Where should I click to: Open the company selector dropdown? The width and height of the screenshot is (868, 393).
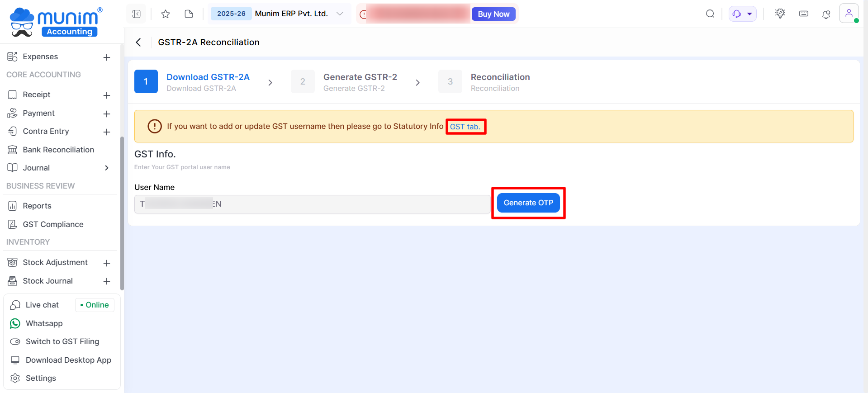coord(340,14)
